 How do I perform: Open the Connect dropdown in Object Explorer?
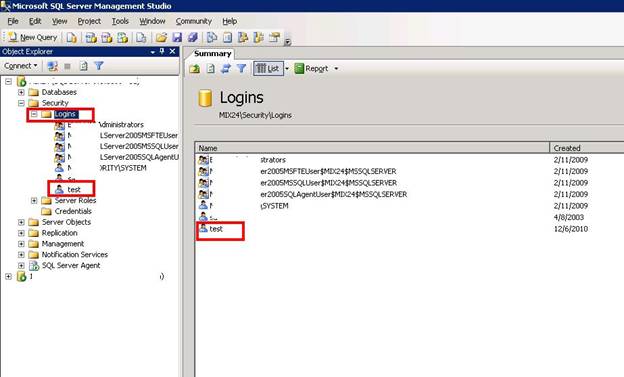point(21,66)
